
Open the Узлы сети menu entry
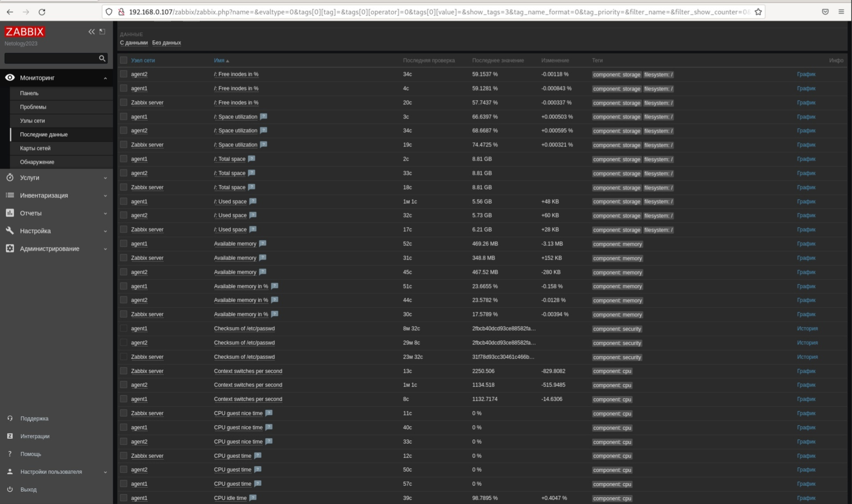click(32, 120)
